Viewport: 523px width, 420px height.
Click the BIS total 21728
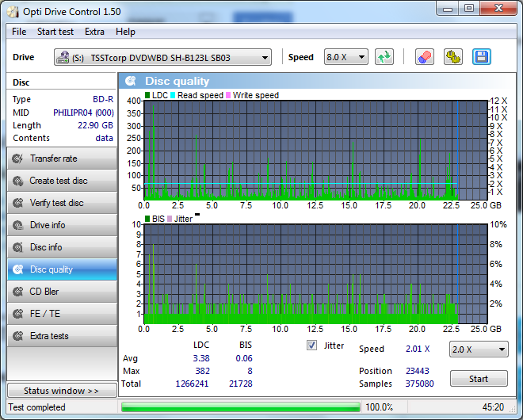click(240, 384)
